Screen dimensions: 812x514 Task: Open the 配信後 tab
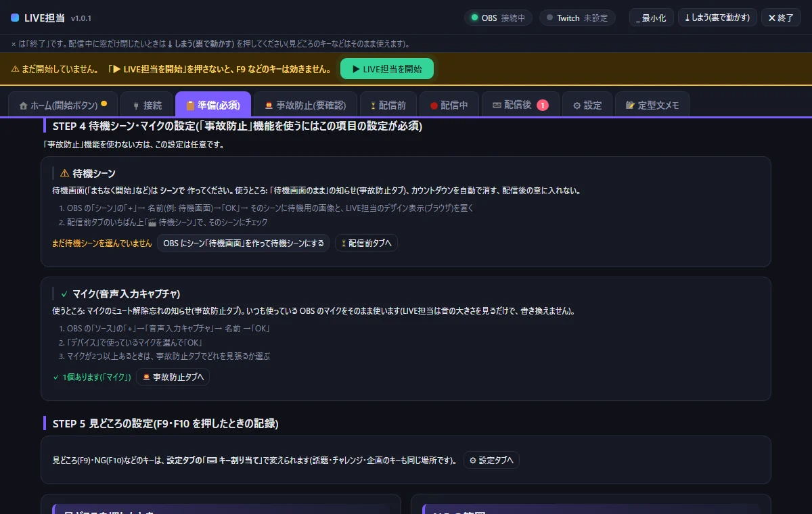(520, 105)
